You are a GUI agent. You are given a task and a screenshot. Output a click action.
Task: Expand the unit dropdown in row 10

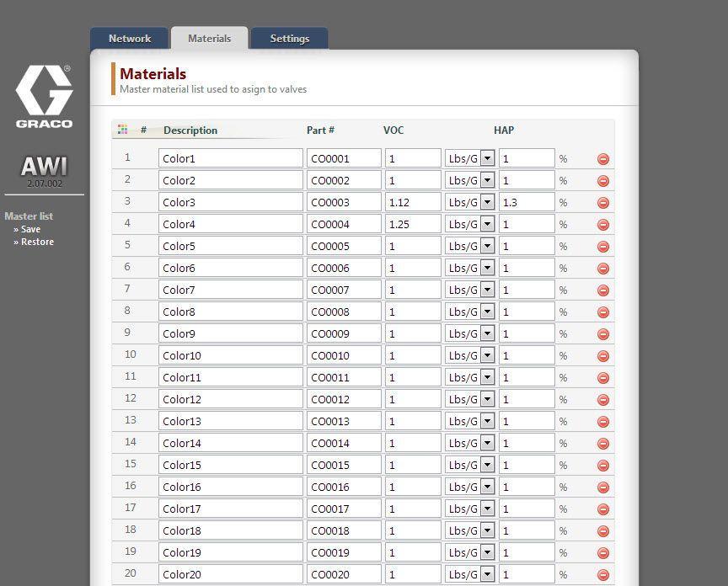(469, 355)
